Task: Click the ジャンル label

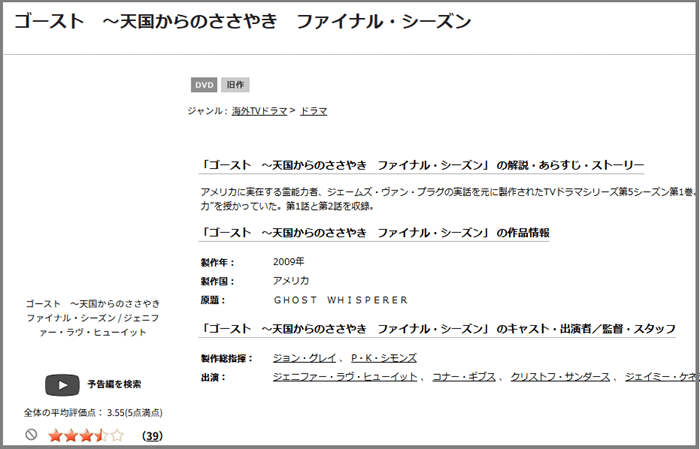Action: point(208,111)
